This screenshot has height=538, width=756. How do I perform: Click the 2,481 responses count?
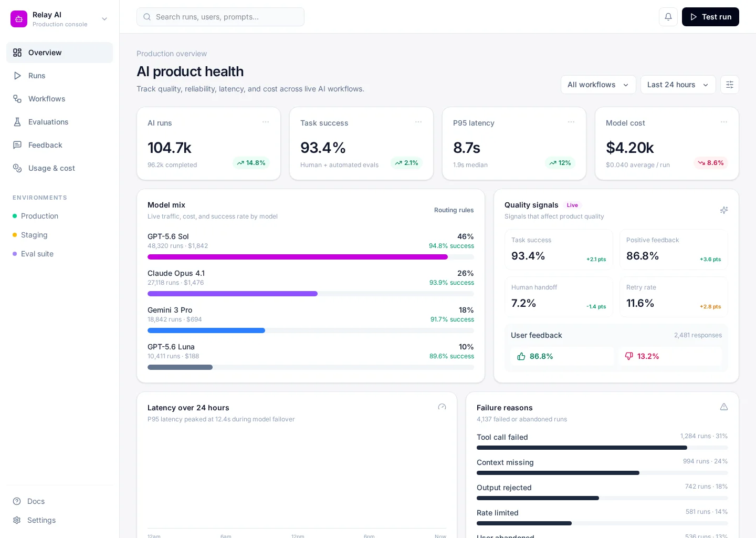[x=698, y=335]
